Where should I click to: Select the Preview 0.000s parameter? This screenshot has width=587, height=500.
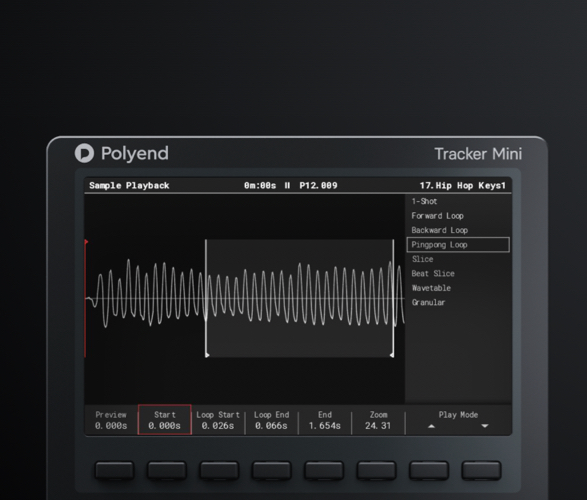111,420
